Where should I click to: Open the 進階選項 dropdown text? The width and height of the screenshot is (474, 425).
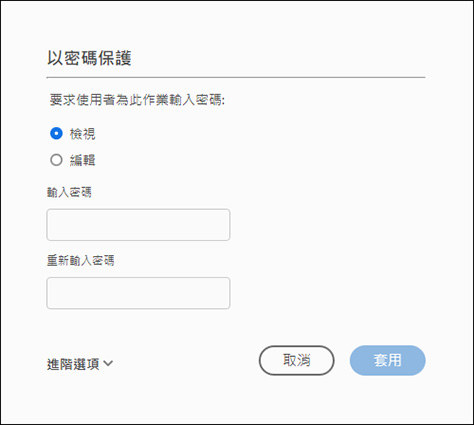pyautogui.click(x=73, y=364)
